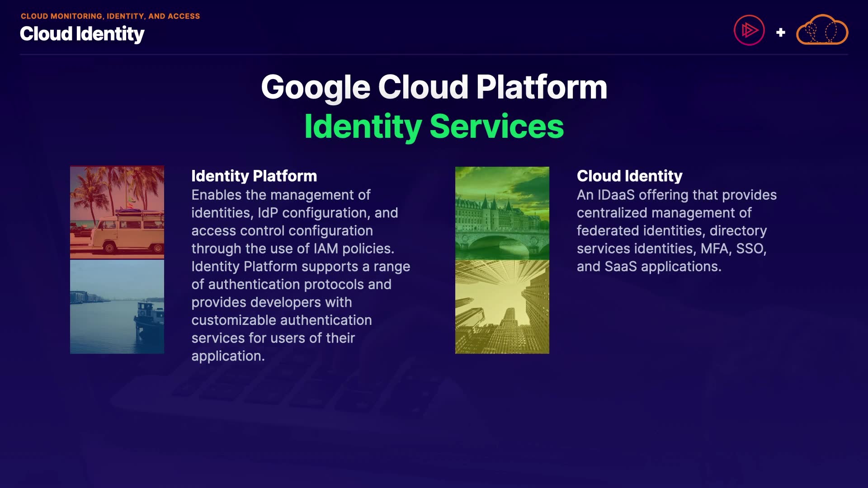
Task: Click the Pluralsight play logo icon
Action: 749,31
